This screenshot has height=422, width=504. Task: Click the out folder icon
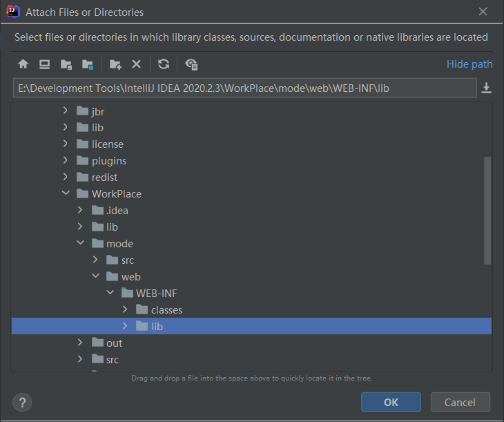[x=97, y=343]
